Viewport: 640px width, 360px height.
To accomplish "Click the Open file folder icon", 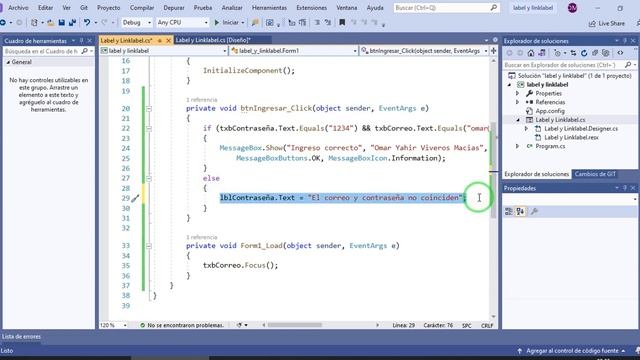I will pos(51,22).
